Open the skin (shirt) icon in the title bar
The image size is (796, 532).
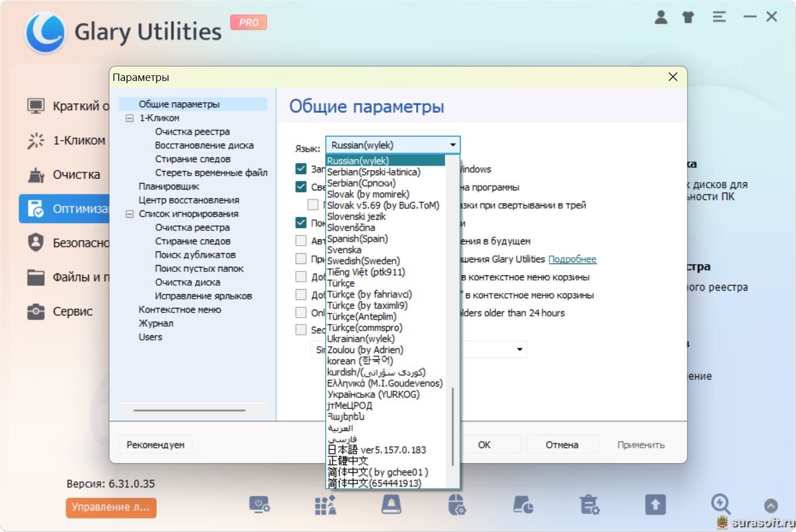click(x=688, y=17)
